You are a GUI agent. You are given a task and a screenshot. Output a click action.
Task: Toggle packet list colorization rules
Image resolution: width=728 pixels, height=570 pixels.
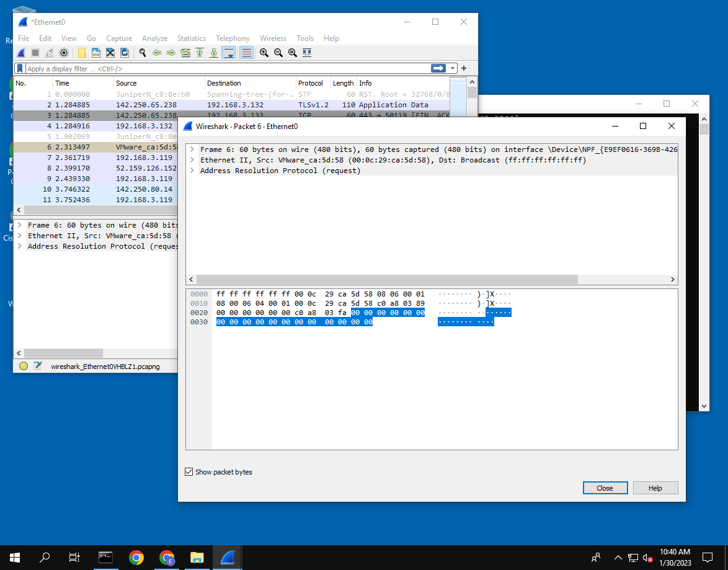[x=247, y=53]
